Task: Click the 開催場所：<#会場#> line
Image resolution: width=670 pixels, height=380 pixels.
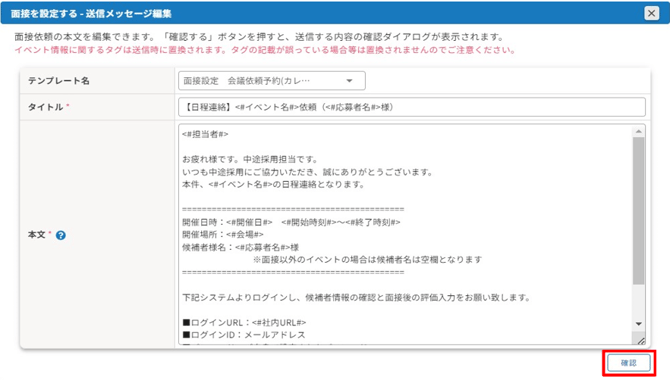Action: 223,235
